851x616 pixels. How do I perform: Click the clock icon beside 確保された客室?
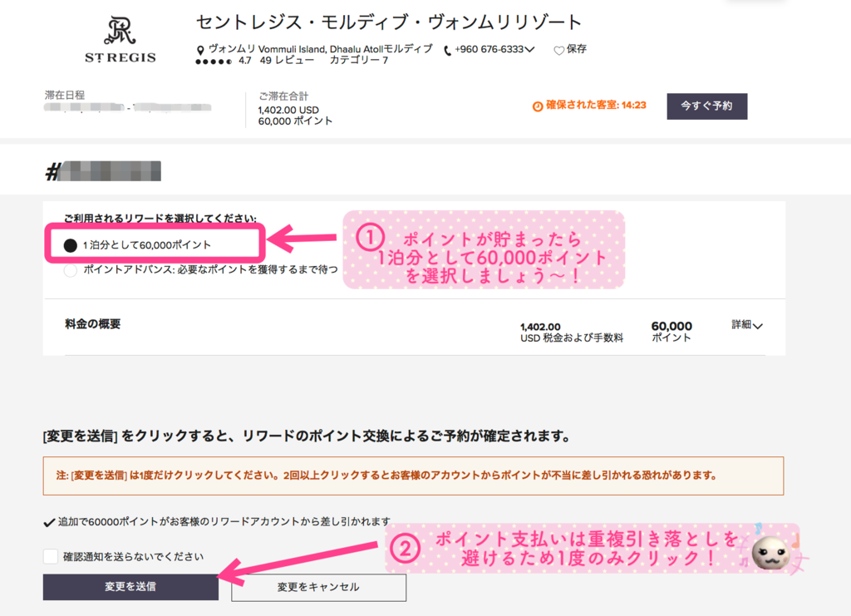[x=538, y=106]
